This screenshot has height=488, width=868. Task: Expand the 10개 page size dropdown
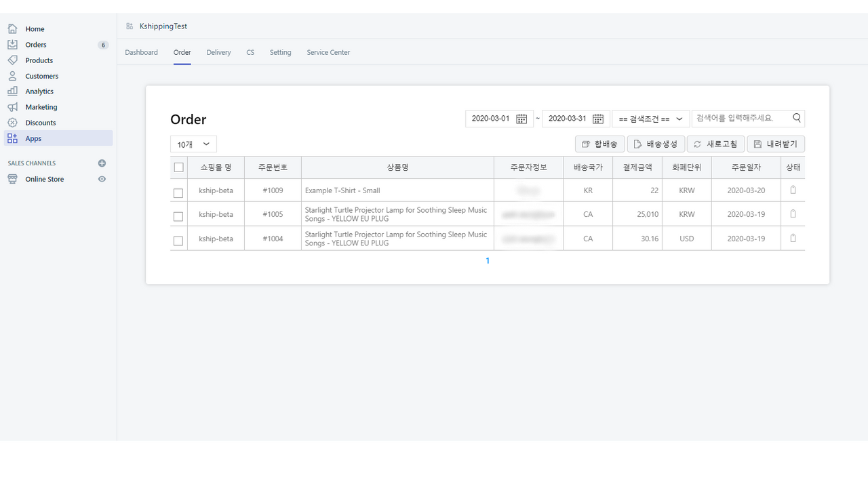point(193,144)
